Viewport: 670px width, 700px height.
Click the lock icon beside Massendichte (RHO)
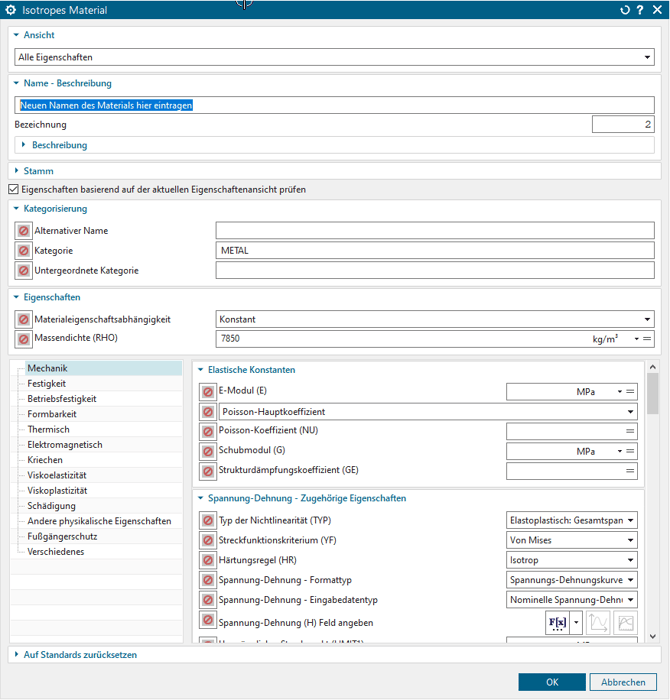pyautogui.click(x=23, y=339)
